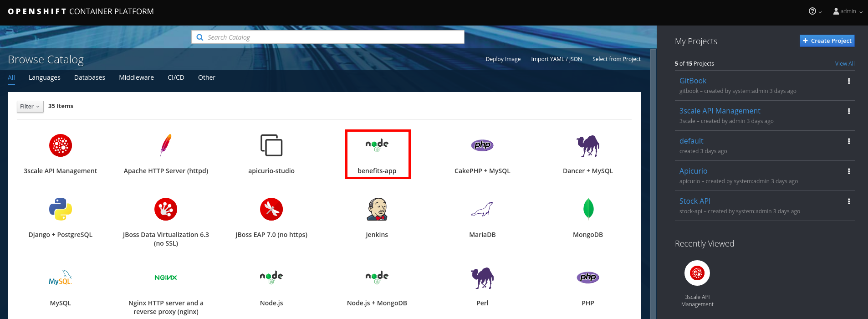This screenshot has width=868, height=319.
Task: Open the View All projects link
Action: (844, 64)
